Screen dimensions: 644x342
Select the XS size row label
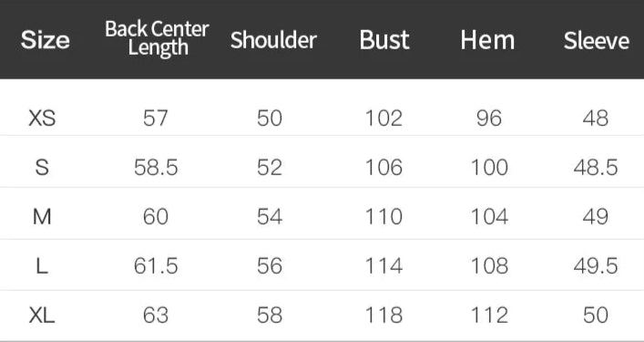[42, 119]
